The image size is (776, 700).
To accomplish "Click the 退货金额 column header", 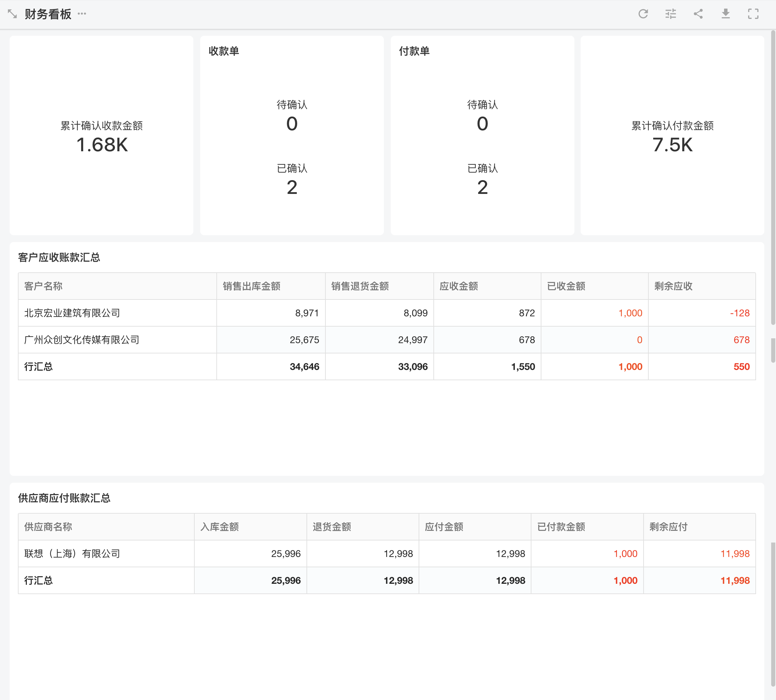I will pyautogui.click(x=363, y=527).
